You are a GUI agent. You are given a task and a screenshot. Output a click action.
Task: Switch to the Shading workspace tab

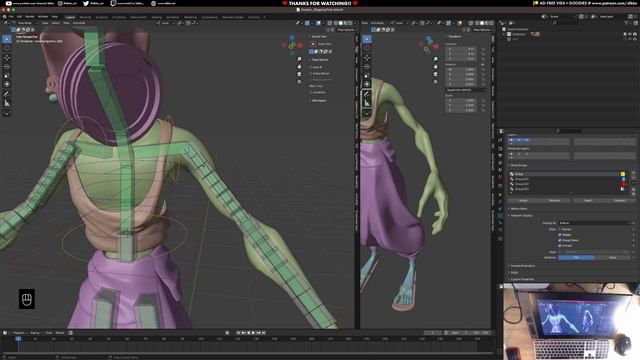coord(156,18)
